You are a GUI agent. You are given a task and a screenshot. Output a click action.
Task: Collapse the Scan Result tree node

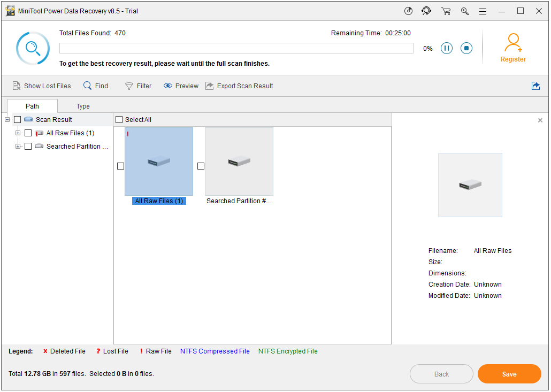click(7, 120)
